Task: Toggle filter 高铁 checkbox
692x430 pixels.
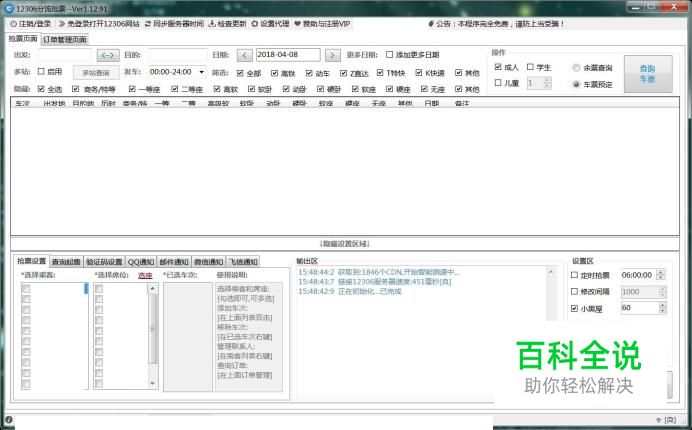Action: coord(275,73)
